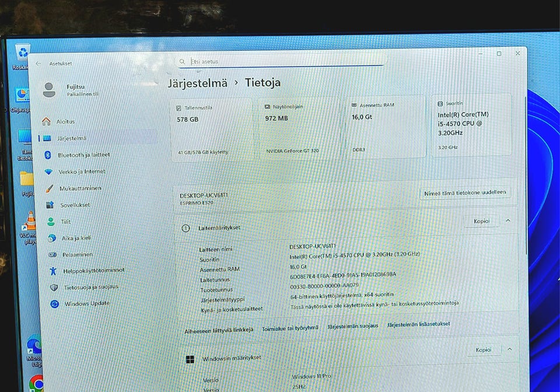Viewport: 560px width, 392px height.
Task: Click the Laitemääritykset info icon
Action: click(x=185, y=228)
